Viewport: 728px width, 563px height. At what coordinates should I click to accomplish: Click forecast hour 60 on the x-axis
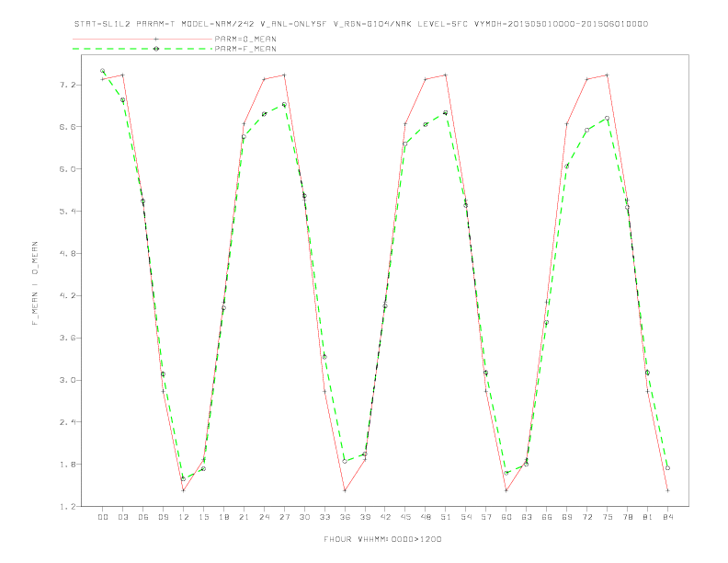click(x=506, y=517)
